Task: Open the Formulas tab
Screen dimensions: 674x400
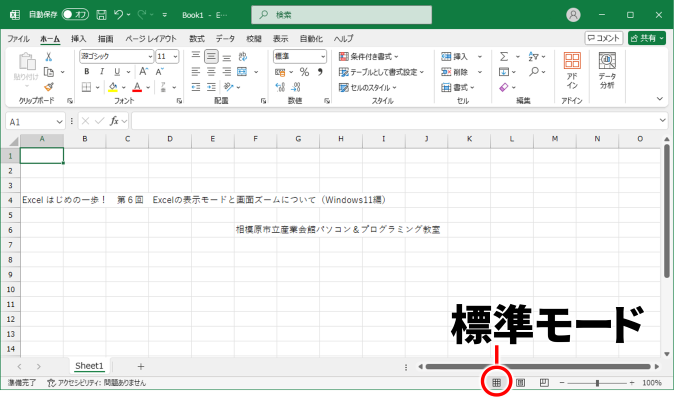Action: (197, 39)
